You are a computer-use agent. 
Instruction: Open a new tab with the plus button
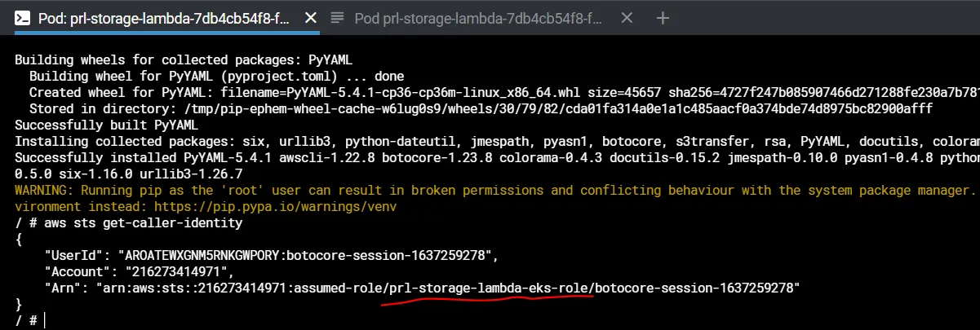click(x=663, y=18)
